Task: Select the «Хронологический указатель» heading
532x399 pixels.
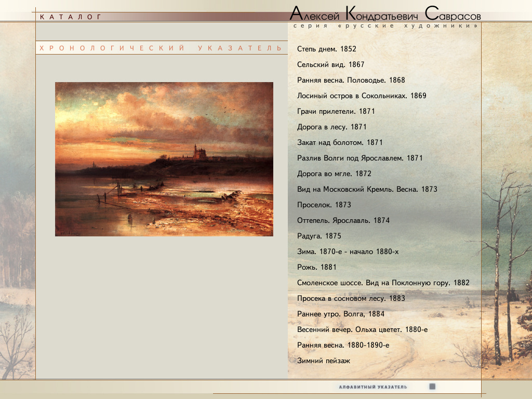Action: (x=161, y=48)
